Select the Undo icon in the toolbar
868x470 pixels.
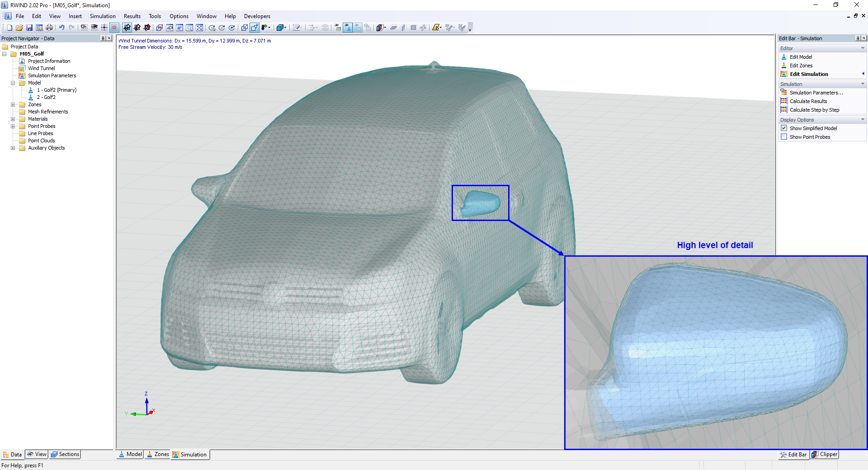62,28
